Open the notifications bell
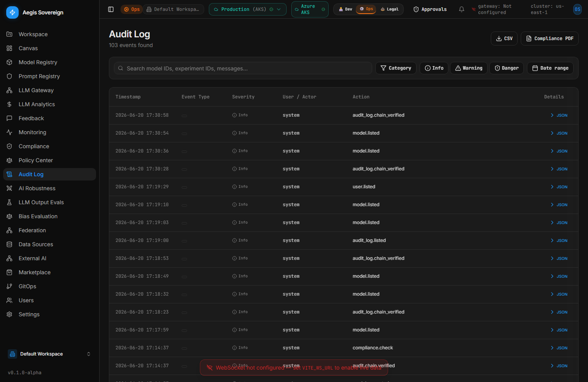Screen dimensions: 588x382 462,9
